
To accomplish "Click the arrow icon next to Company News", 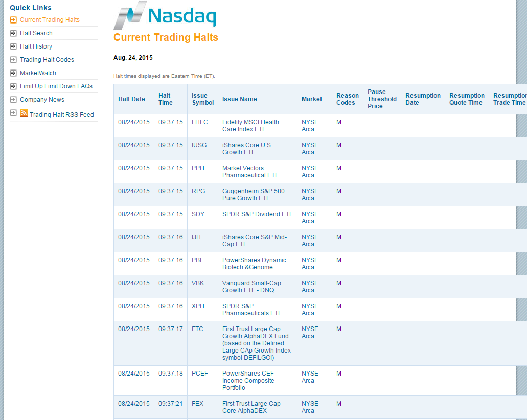I will pyautogui.click(x=13, y=100).
